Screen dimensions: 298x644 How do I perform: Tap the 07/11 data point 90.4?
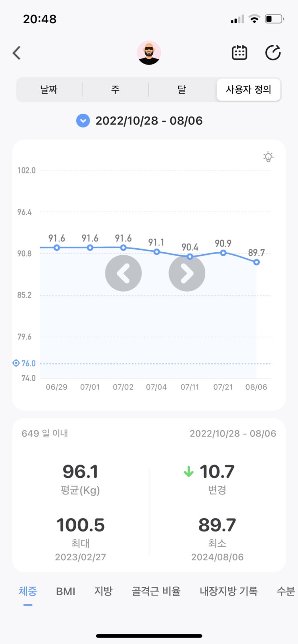pos(190,257)
